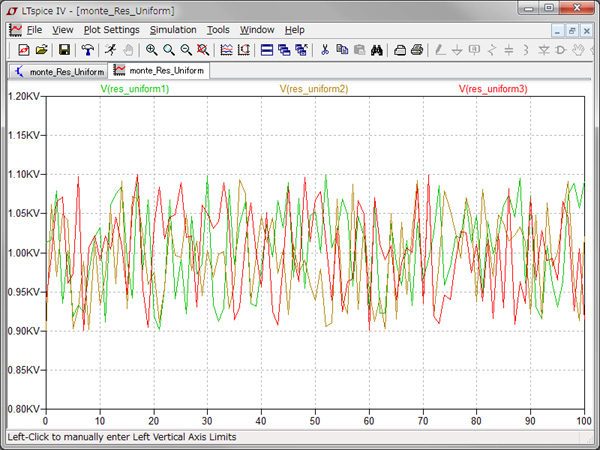Click the Halt simulation hand icon
Viewport: 600px width, 450px height.
click(x=128, y=49)
